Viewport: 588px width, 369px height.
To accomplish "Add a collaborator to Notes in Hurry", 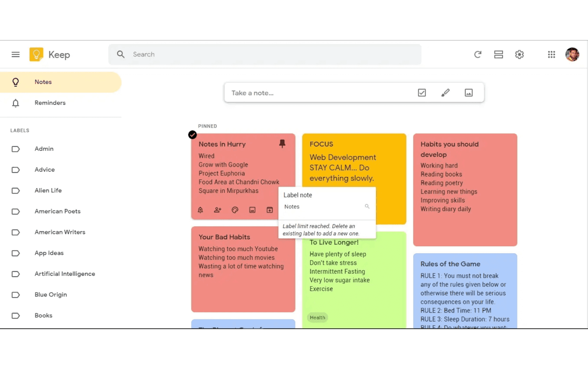I will 218,209.
